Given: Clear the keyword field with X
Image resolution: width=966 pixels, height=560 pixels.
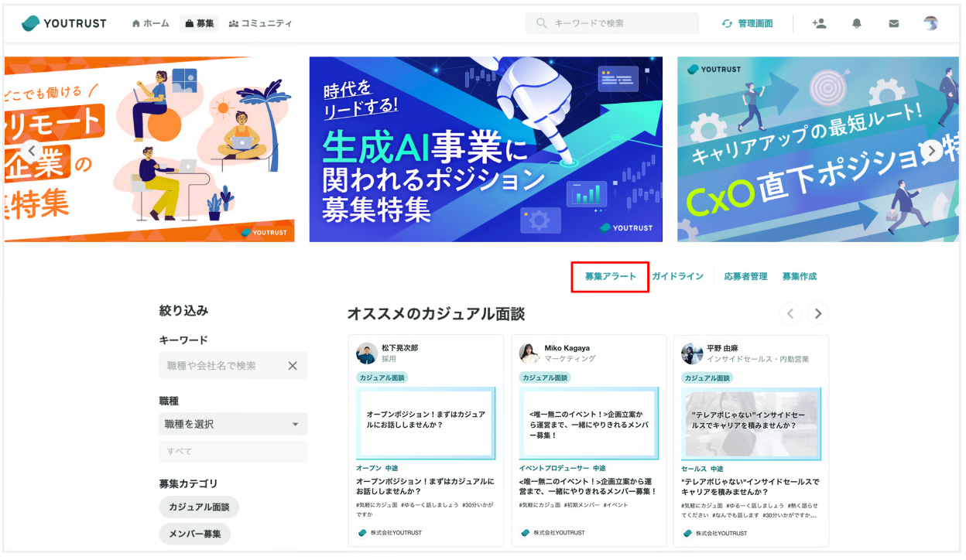Looking at the screenshot, I should pos(293,366).
